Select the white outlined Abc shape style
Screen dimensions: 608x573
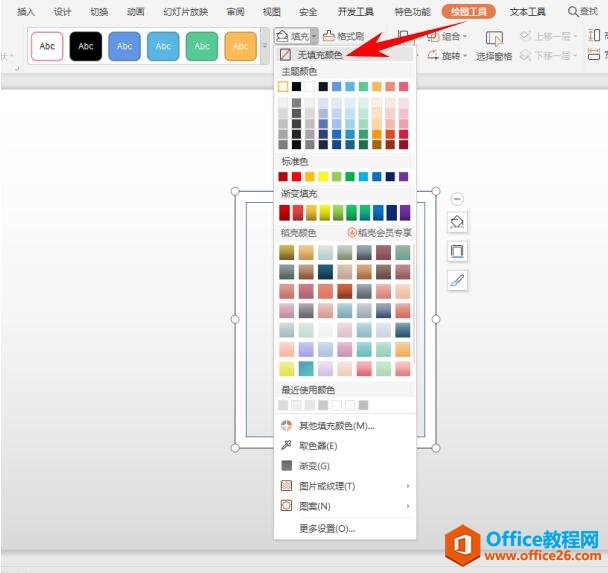click(x=47, y=46)
